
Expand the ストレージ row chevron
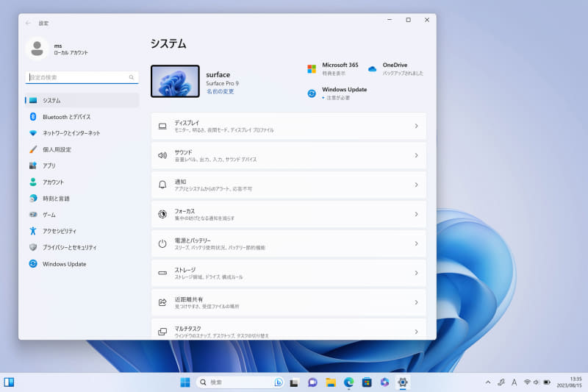416,273
